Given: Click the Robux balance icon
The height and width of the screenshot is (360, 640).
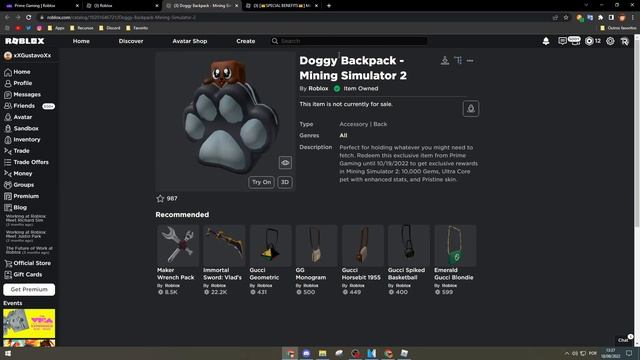Looking at the screenshot, I should (589, 41).
